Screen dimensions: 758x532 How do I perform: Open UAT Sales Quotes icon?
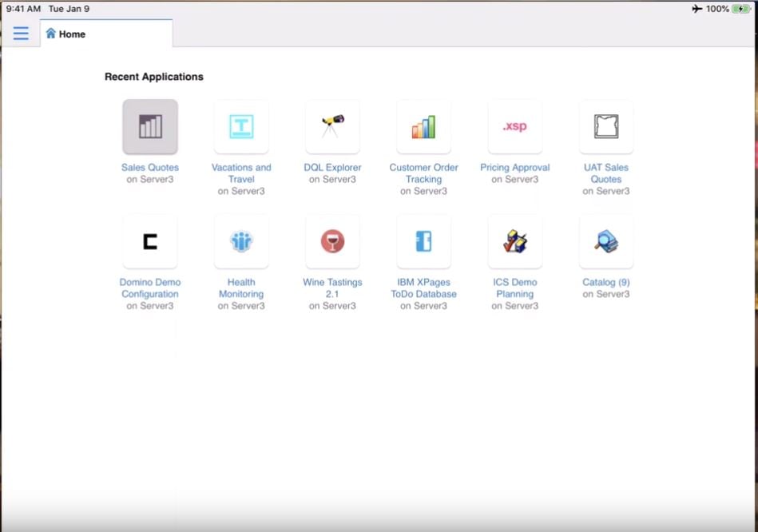coord(605,126)
